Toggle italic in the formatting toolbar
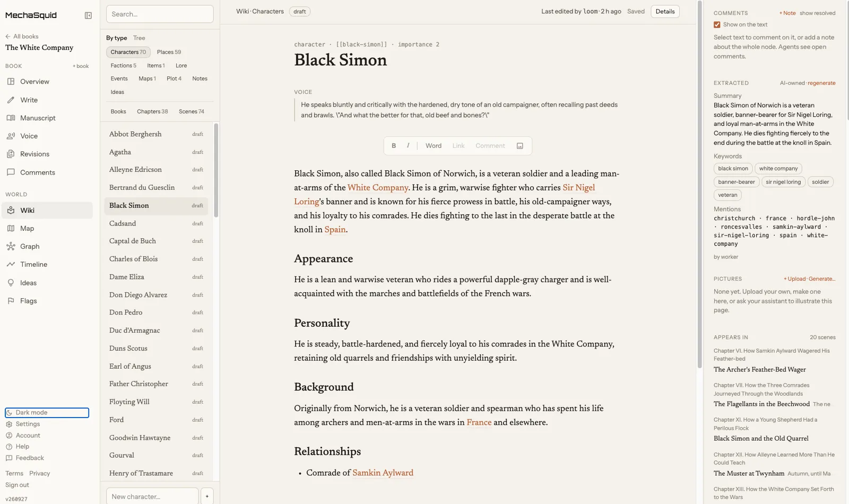Viewport: 849px width, 504px height. point(408,146)
